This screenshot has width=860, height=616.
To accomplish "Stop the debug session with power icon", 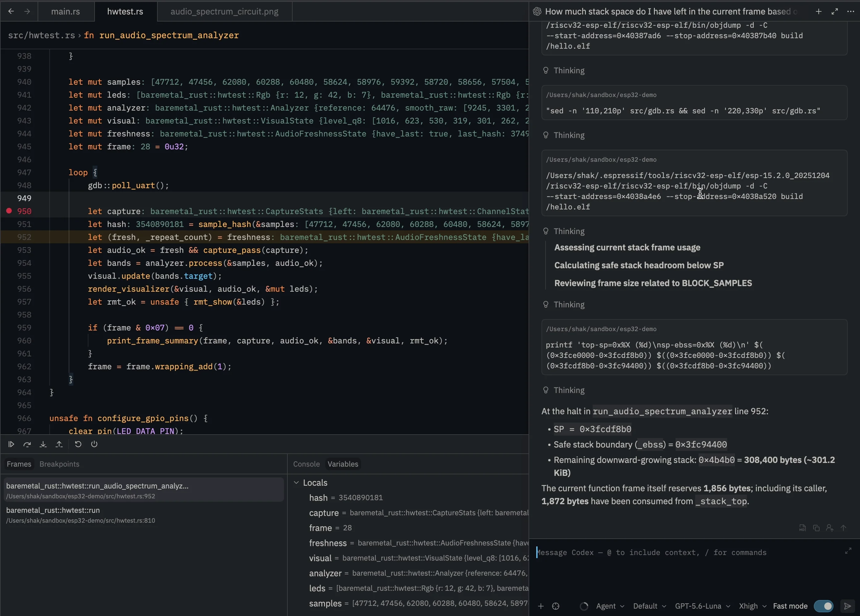I will [x=95, y=444].
